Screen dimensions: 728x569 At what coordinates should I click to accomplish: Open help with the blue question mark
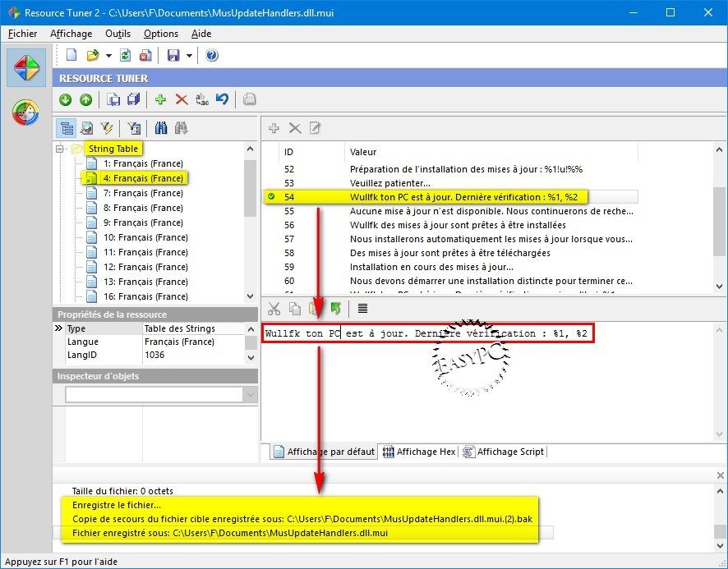[212, 55]
